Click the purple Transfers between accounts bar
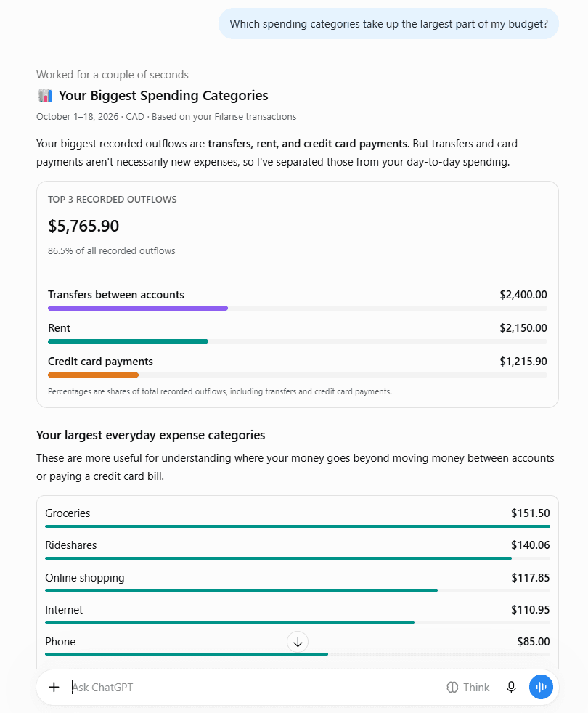The image size is (588, 713). point(138,309)
